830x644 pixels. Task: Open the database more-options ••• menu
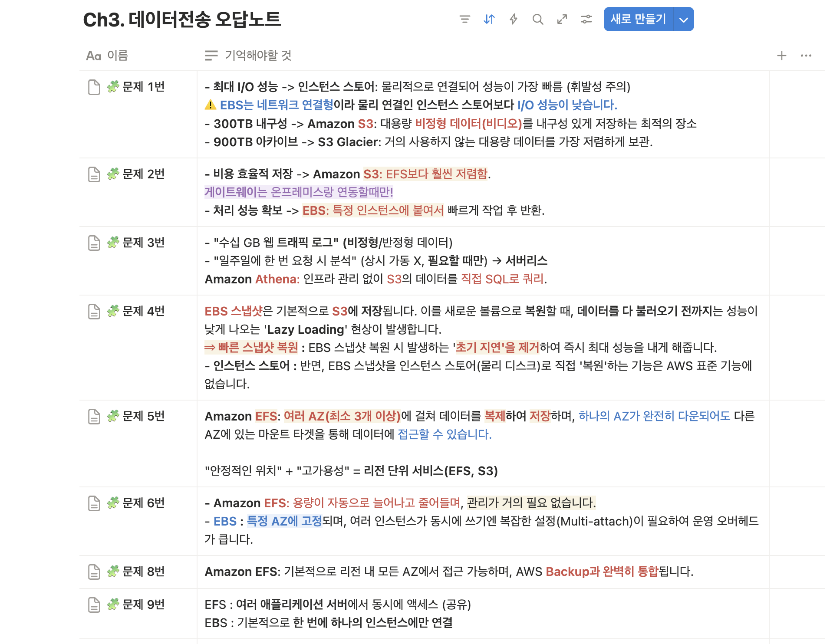(x=806, y=55)
